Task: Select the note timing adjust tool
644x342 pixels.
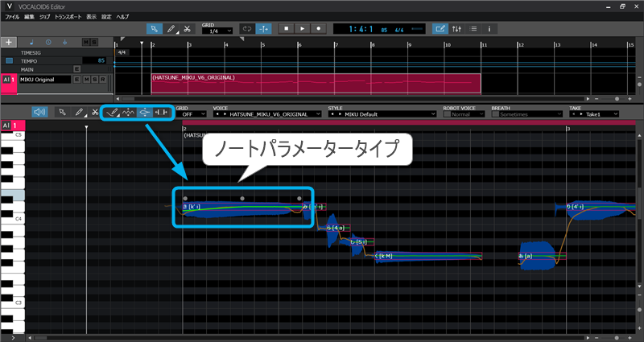Action: (x=161, y=112)
